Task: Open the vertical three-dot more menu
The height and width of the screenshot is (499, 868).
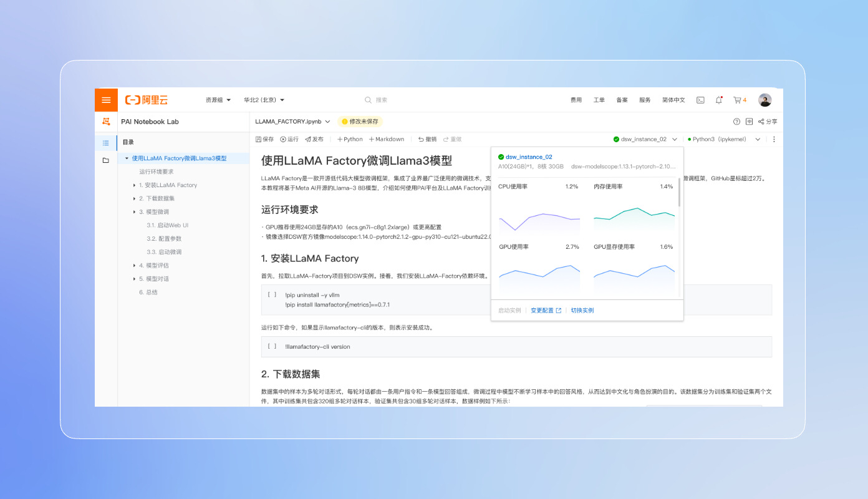Action: pyautogui.click(x=774, y=139)
